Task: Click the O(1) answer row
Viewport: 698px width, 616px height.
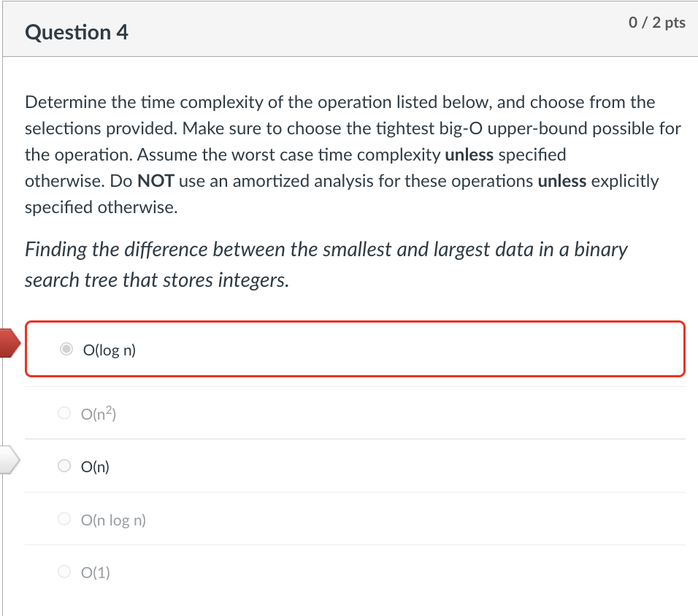Action: [355, 571]
